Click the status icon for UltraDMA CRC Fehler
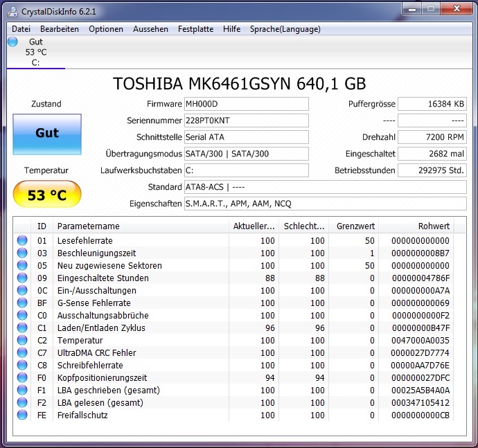 click(22, 352)
